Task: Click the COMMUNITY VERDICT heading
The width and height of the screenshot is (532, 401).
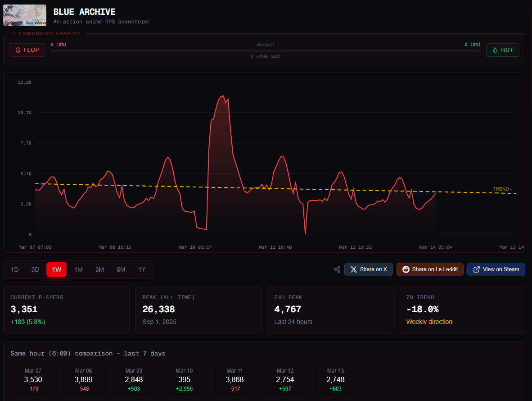Action: tap(47, 34)
